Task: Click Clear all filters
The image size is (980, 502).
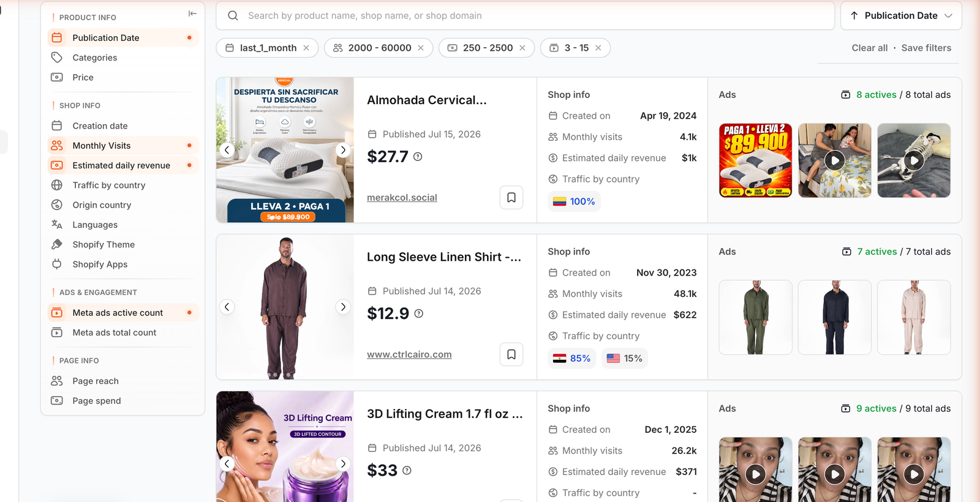Action: point(869,48)
